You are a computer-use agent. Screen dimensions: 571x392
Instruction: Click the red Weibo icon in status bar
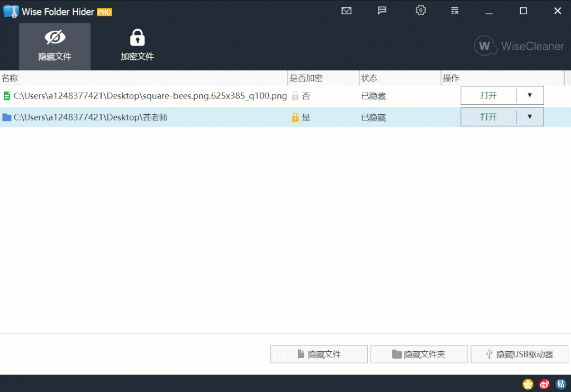click(x=545, y=384)
